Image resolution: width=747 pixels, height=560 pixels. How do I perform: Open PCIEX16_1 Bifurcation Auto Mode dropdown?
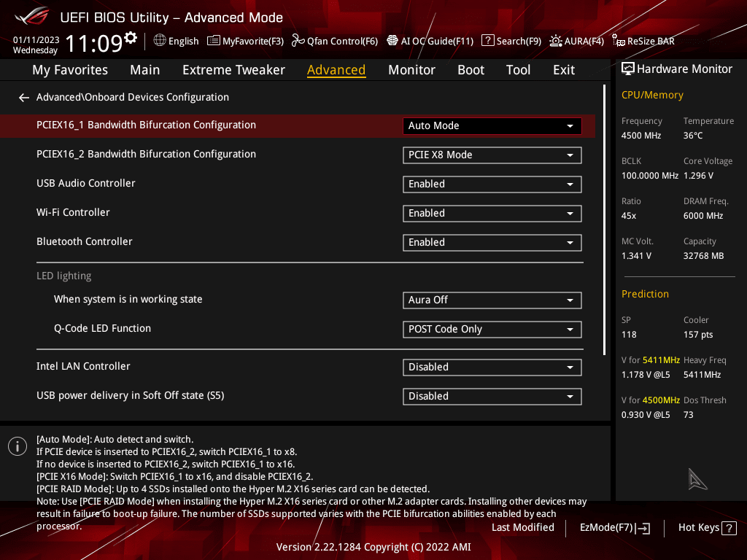pyautogui.click(x=492, y=125)
